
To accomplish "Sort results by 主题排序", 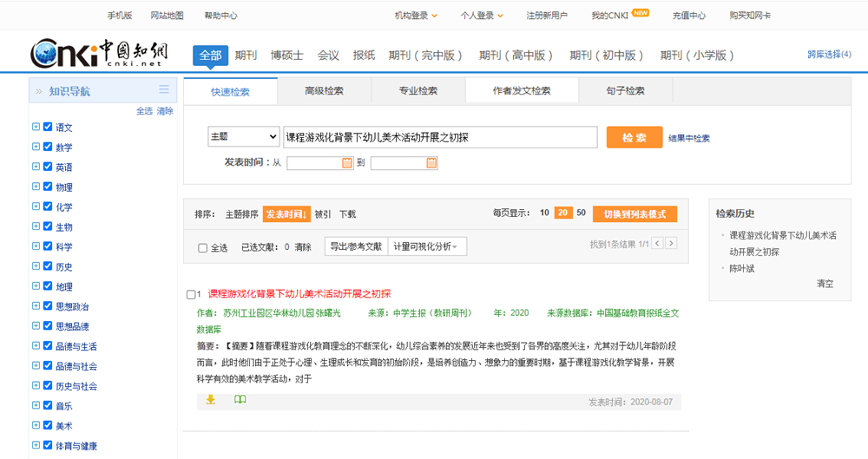I will 241,214.
